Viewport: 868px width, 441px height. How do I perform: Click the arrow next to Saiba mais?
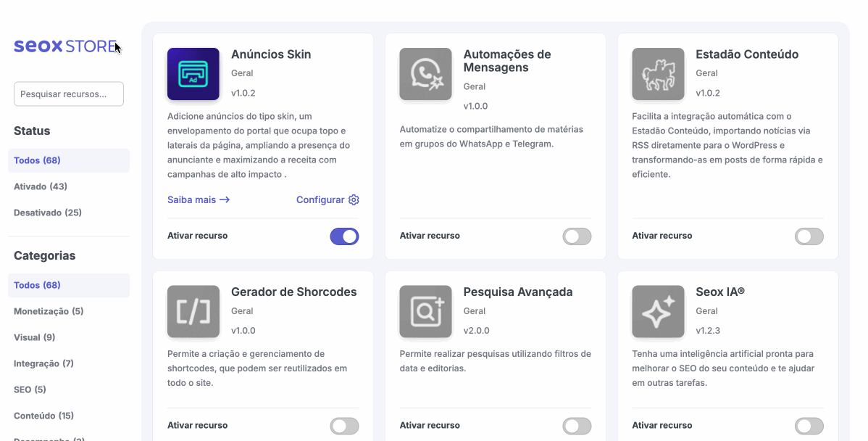click(x=224, y=200)
